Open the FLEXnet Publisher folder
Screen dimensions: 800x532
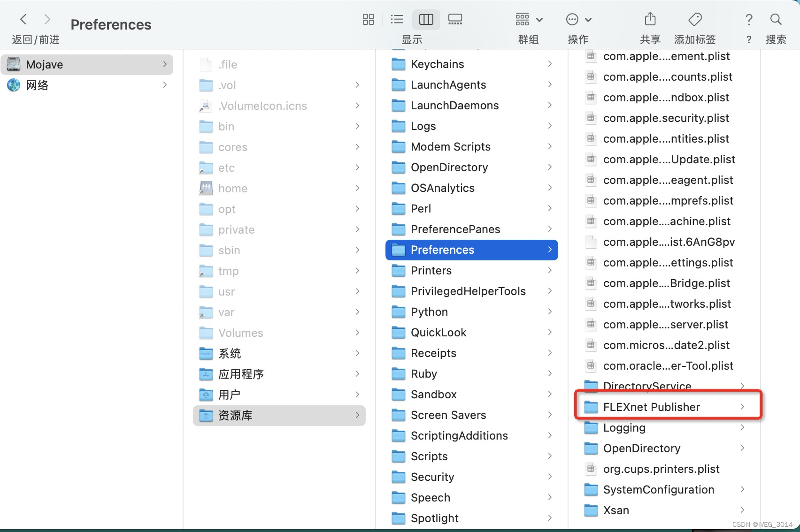coord(651,407)
